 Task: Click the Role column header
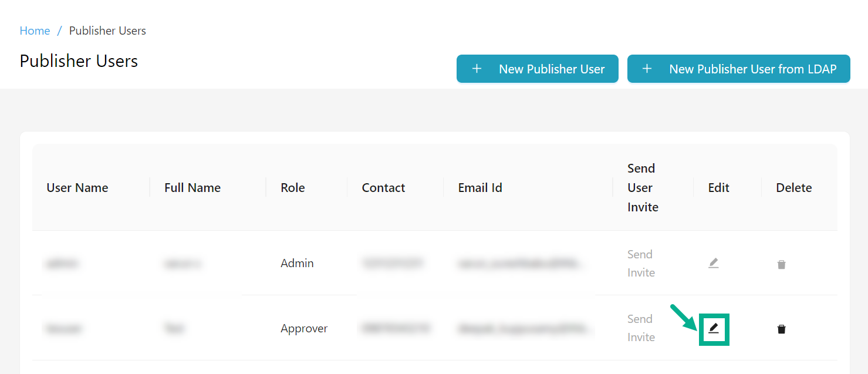293,188
